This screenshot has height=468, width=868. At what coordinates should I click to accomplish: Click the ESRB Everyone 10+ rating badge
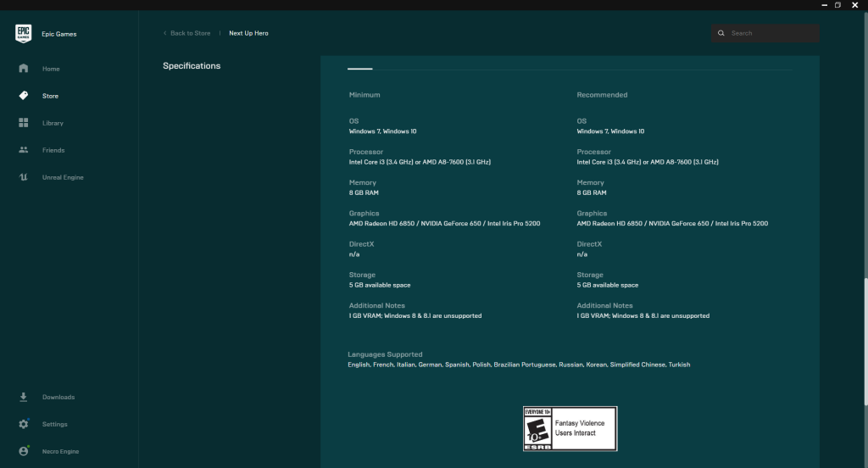tap(570, 429)
